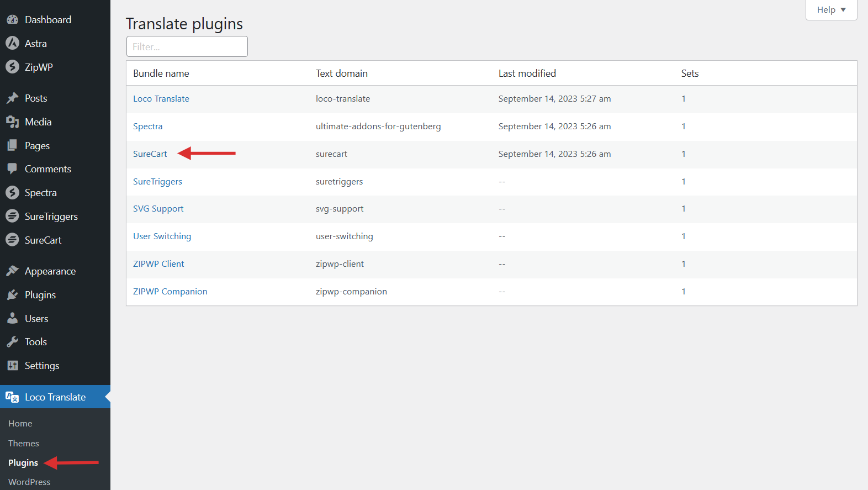Open the Spectra bundle link

pyautogui.click(x=148, y=127)
